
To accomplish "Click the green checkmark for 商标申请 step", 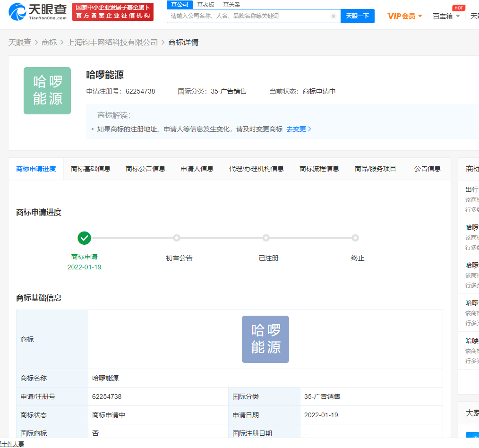I will click(x=84, y=238).
